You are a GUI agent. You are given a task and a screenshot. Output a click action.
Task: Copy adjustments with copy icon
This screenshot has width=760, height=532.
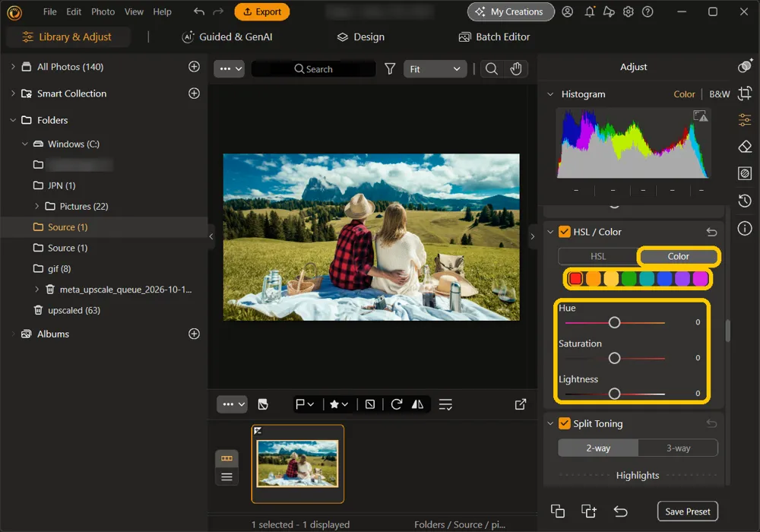tap(558, 511)
